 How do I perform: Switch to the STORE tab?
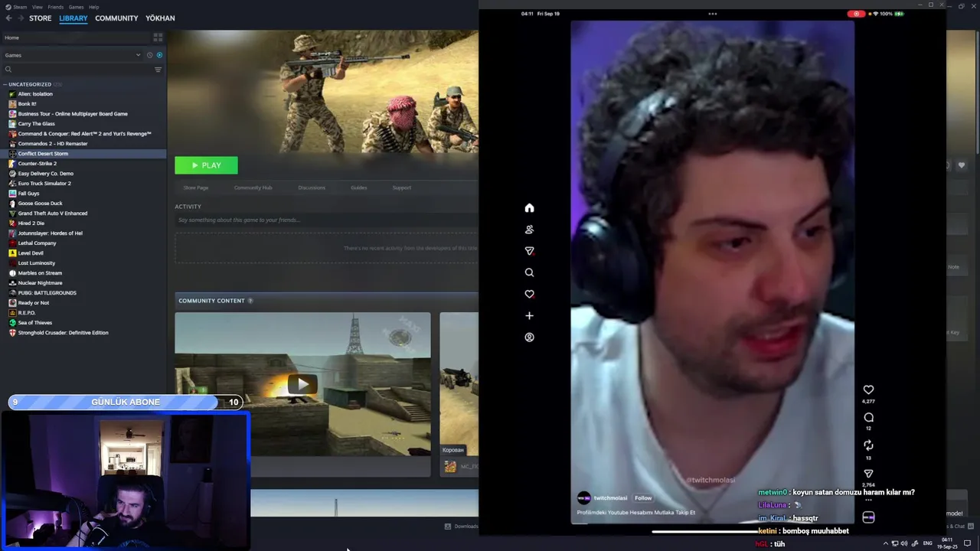click(x=41, y=18)
